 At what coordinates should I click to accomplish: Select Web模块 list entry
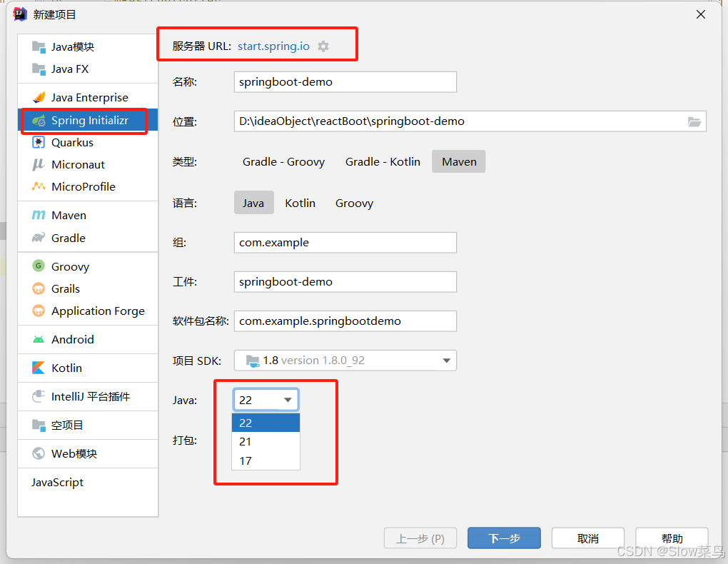point(88,453)
